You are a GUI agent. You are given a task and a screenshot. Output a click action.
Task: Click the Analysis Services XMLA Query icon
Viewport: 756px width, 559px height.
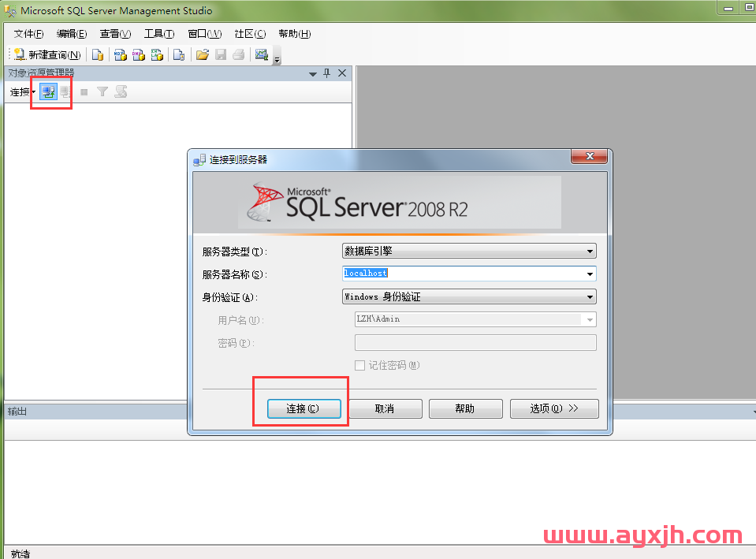pos(157,54)
